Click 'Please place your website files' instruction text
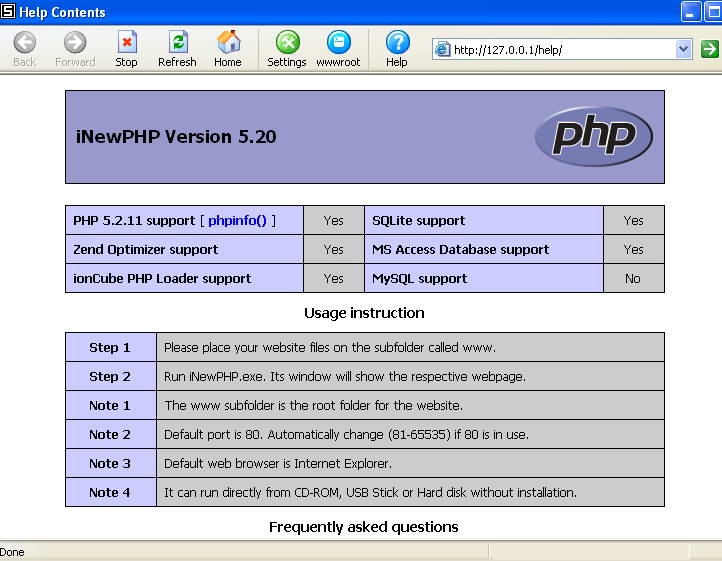This screenshot has height=561, width=722. [x=330, y=347]
